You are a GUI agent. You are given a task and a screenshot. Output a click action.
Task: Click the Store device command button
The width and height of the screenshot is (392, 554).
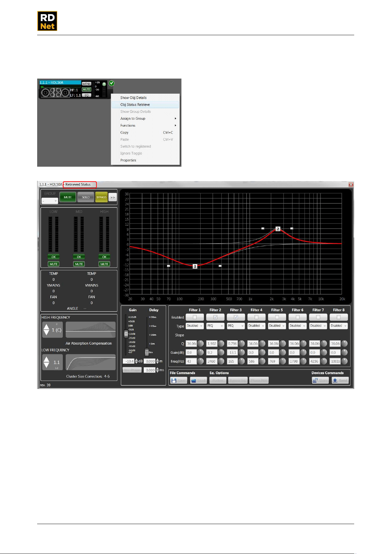tap(320, 380)
